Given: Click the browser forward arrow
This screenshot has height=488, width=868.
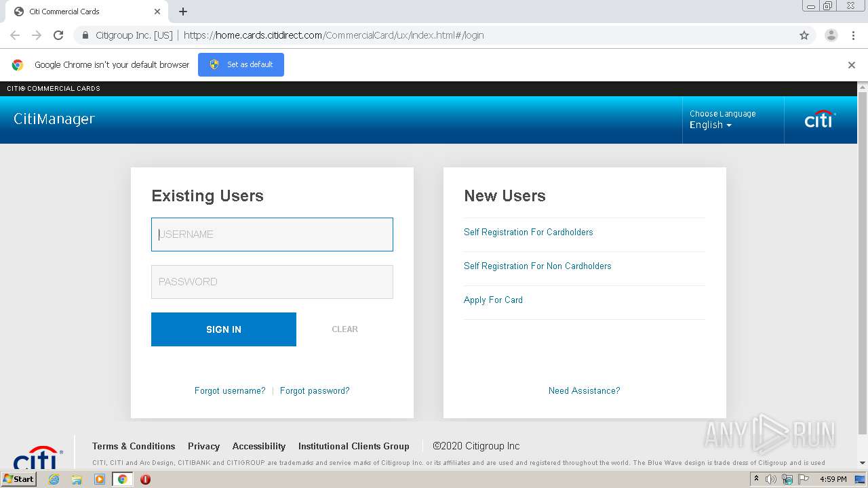Looking at the screenshot, I should pos(37,35).
